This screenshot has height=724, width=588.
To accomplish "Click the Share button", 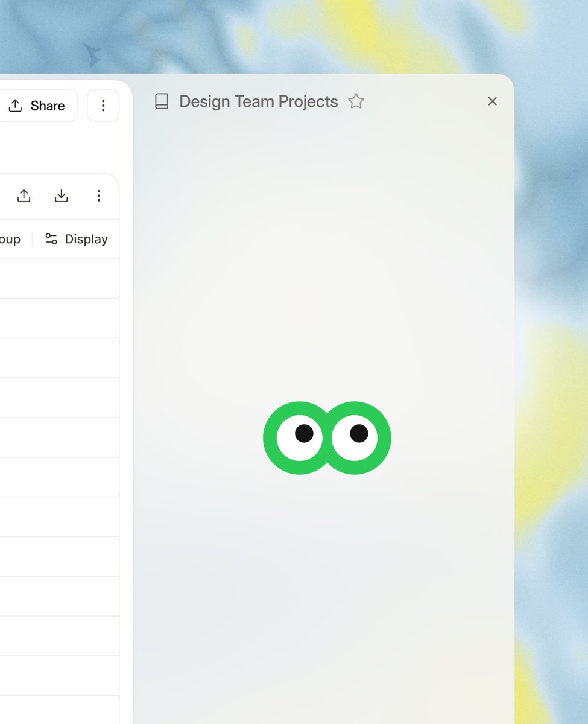I will (37, 106).
